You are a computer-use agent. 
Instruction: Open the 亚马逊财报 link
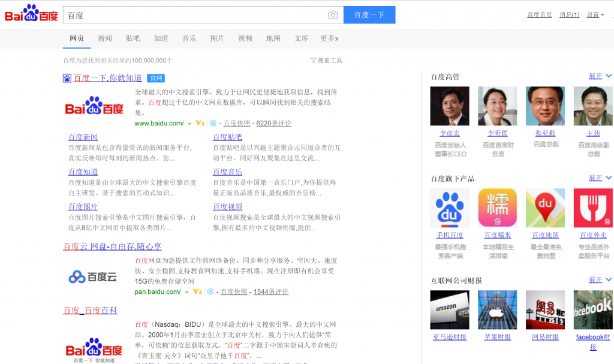tap(450, 337)
